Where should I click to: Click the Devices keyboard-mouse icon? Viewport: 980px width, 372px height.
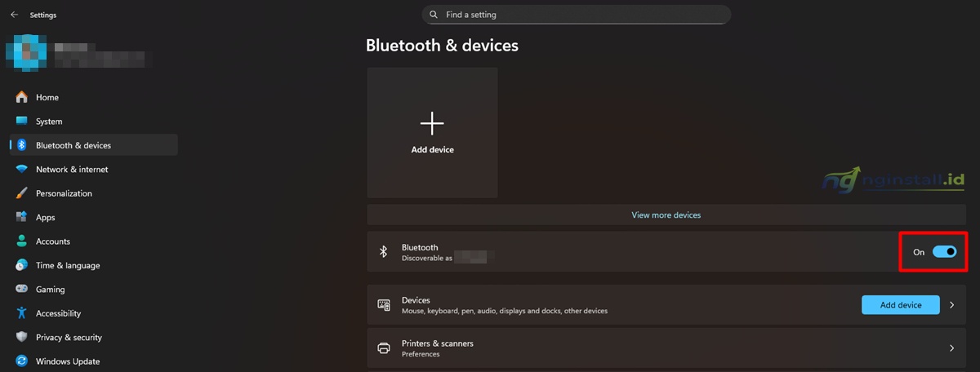tap(384, 305)
